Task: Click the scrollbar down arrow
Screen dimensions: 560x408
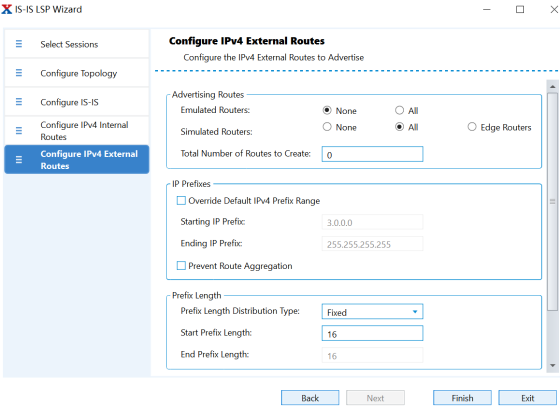Action: (x=552, y=365)
